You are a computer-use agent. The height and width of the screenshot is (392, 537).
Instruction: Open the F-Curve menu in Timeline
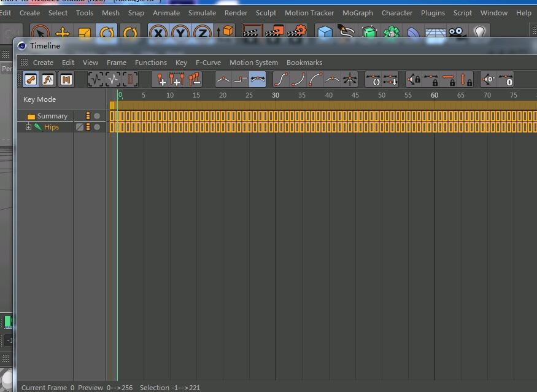(208, 63)
